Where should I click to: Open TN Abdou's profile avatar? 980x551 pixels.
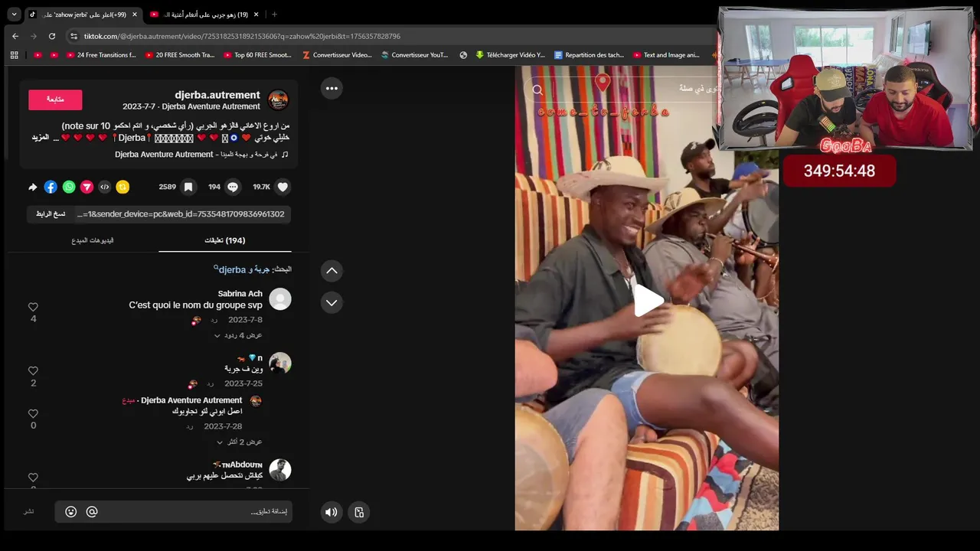pos(280,470)
